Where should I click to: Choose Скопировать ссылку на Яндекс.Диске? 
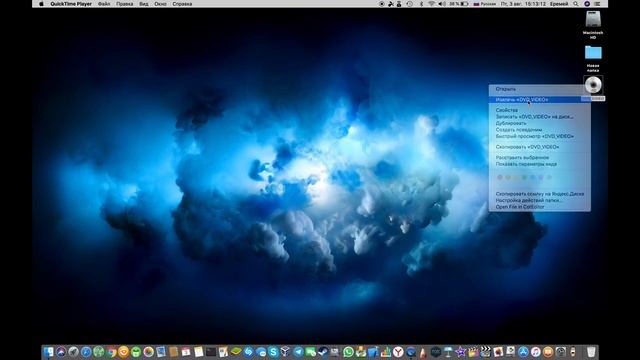click(540, 194)
